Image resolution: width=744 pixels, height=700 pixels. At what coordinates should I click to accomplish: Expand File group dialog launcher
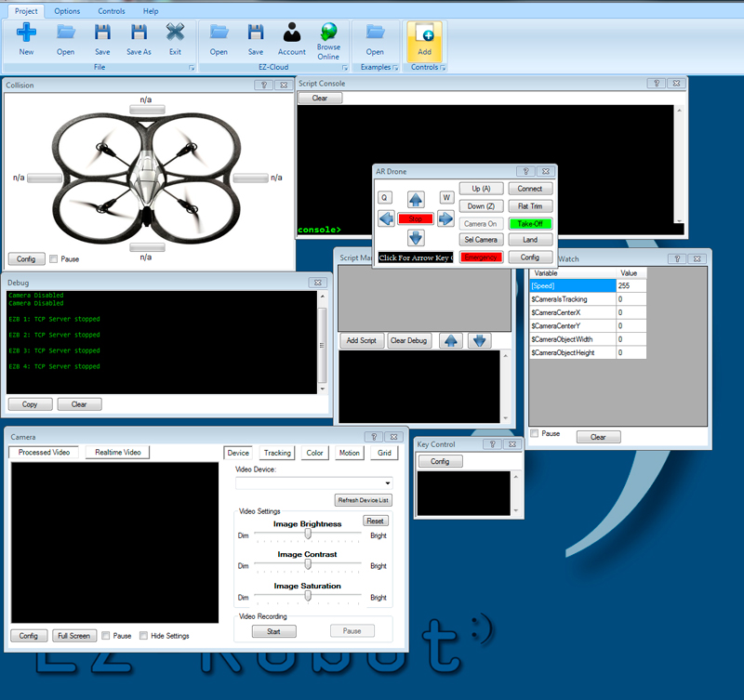[x=192, y=68]
